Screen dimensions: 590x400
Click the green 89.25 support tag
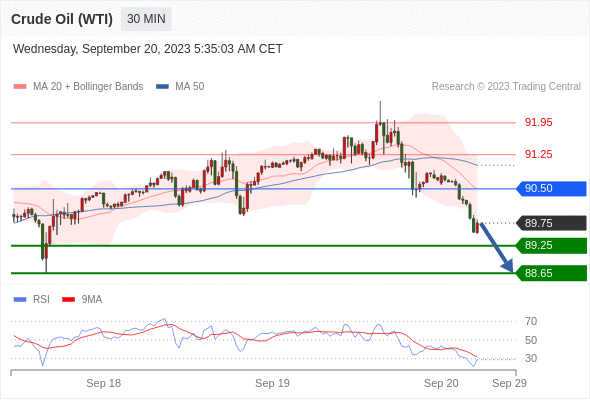pos(551,245)
